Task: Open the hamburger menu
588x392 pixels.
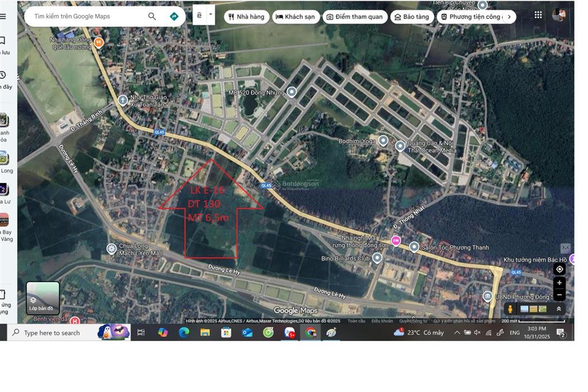Action: (3, 16)
